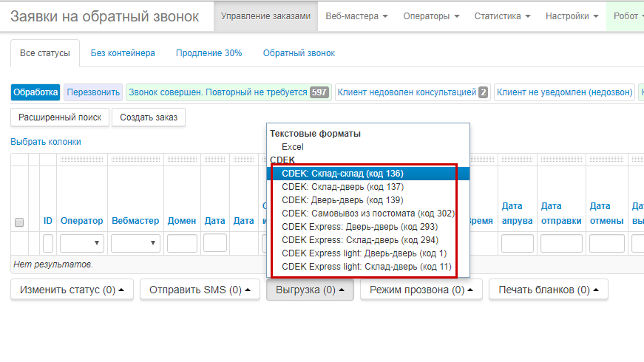This screenshot has height=362, width=644.
Task: Open the Печать бланков (0) dropdown
Action: coord(548,290)
